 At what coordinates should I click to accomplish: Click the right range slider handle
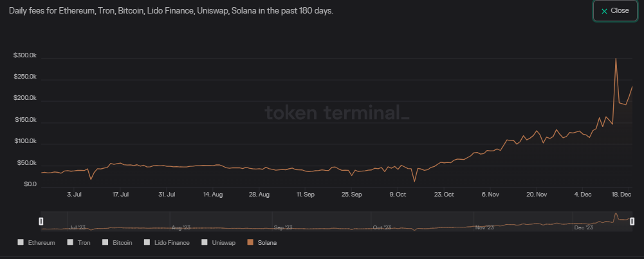tap(632, 222)
